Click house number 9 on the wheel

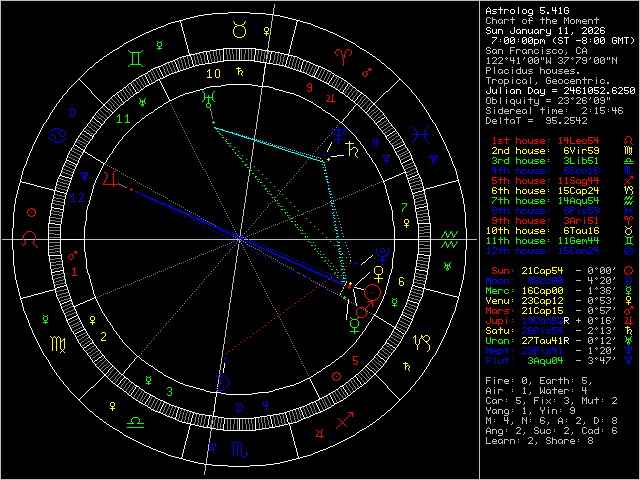tap(309, 88)
